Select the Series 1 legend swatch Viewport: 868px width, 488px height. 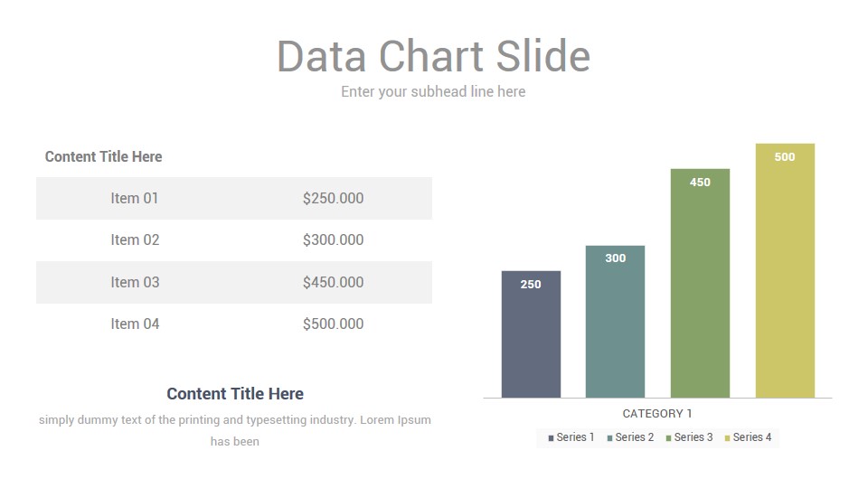click(x=551, y=437)
